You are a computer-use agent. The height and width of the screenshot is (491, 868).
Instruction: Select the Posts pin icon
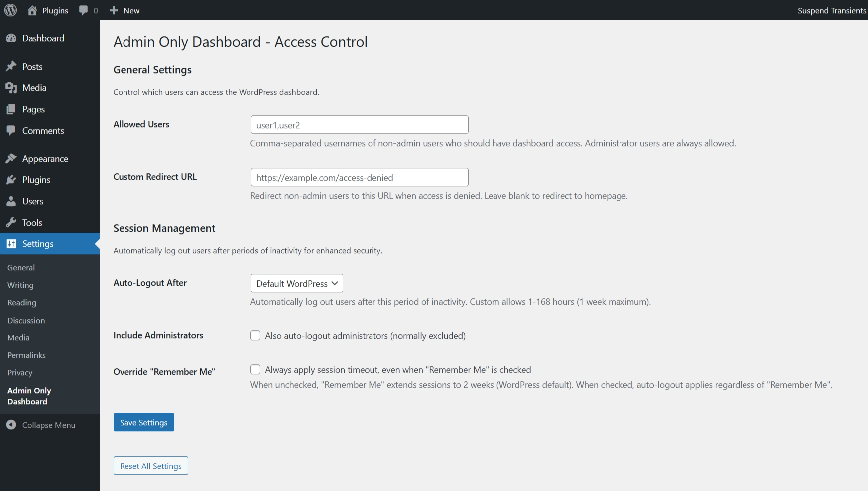pyautogui.click(x=12, y=66)
